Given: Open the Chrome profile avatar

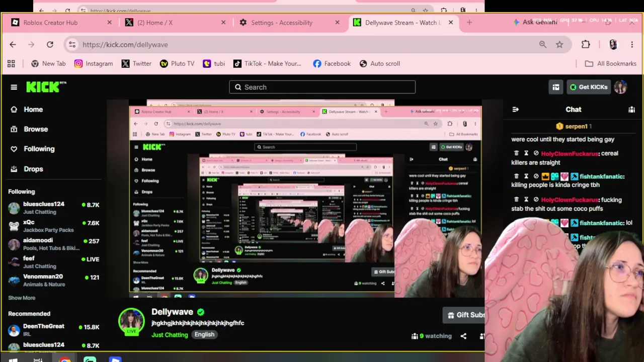Looking at the screenshot, I should click(x=613, y=45).
